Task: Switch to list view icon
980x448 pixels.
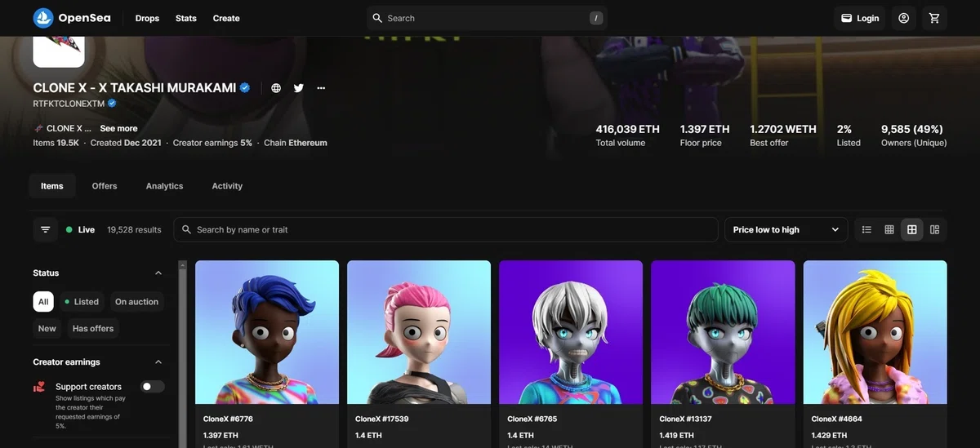Action: [866, 230]
